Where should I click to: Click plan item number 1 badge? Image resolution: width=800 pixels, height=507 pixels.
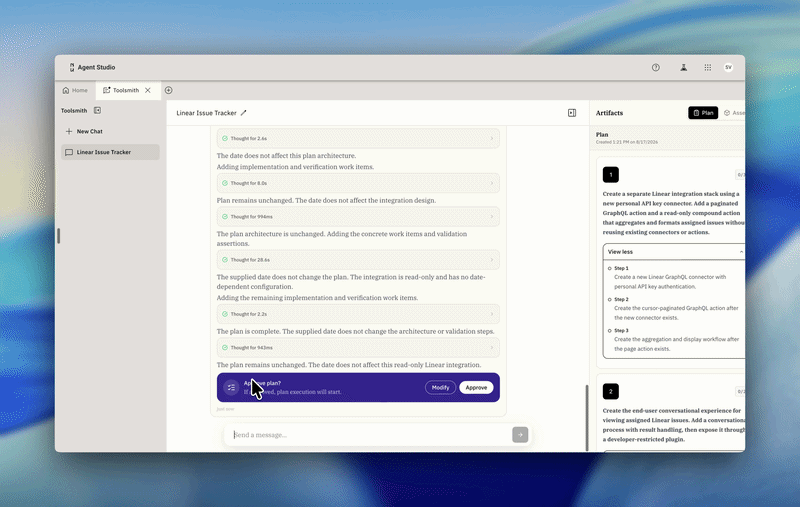[611, 175]
